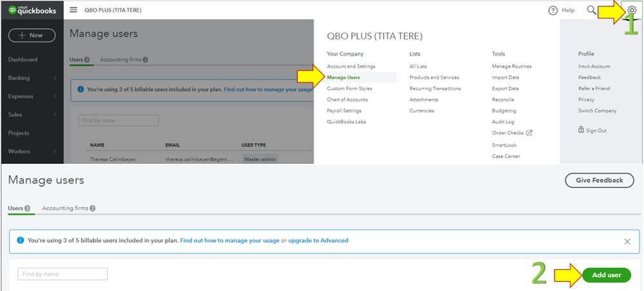Click the QuickBooks logo
The height and width of the screenshot is (291, 644).
(32, 10)
